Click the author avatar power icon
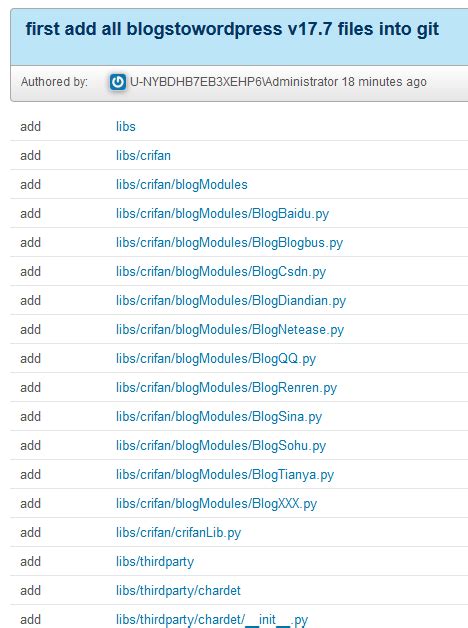The height and width of the screenshot is (628, 468). coord(118,82)
